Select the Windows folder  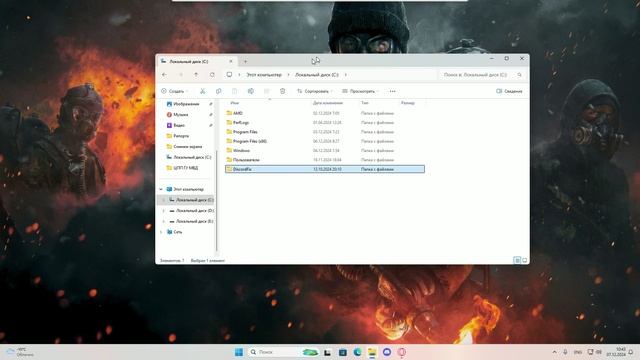(324, 151)
